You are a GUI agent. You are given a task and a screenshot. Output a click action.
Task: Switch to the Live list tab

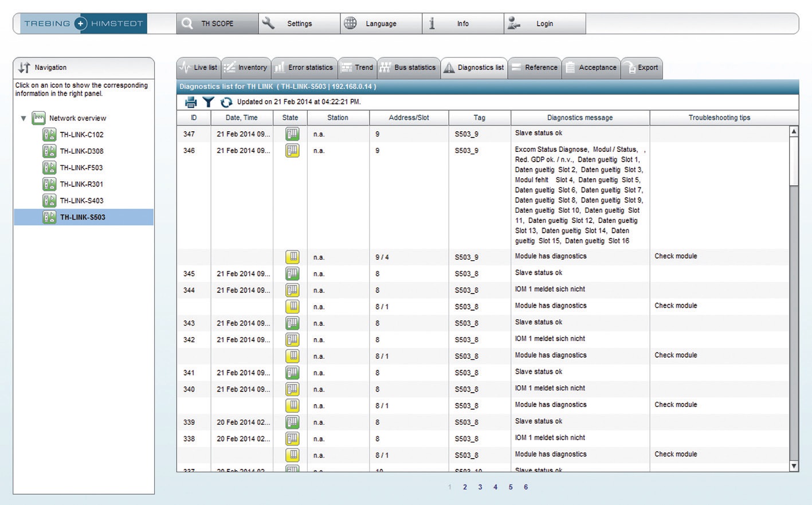coord(199,68)
